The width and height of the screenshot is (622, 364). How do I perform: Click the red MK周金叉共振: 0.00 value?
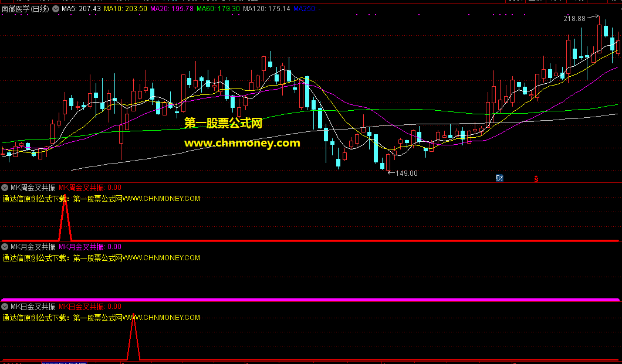coord(90,188)
